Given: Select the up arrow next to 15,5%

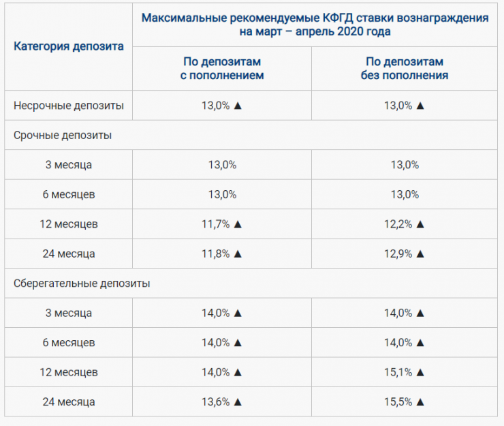Looking at the screenshot, I should 420,401.
